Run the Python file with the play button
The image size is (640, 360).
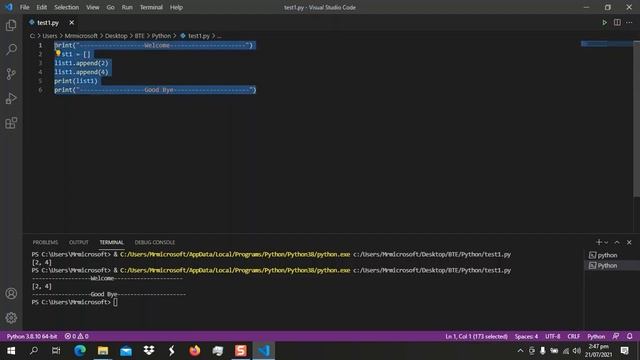coord(604,22)
